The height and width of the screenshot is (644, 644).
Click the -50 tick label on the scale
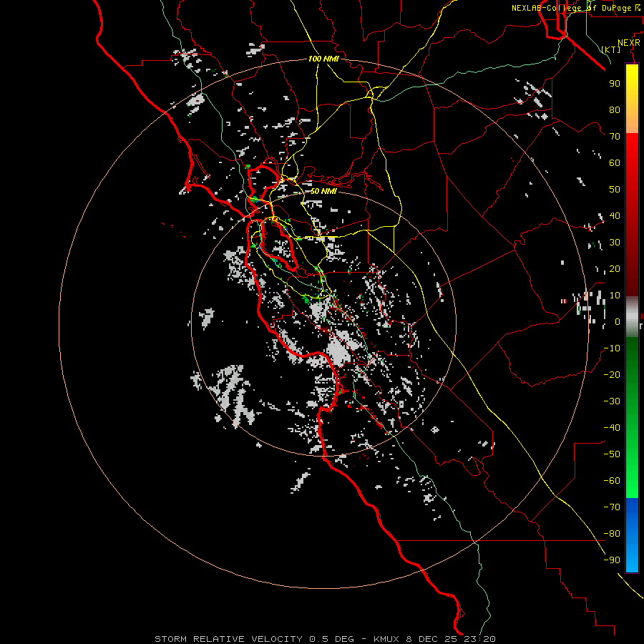click(x=612, y=454)
